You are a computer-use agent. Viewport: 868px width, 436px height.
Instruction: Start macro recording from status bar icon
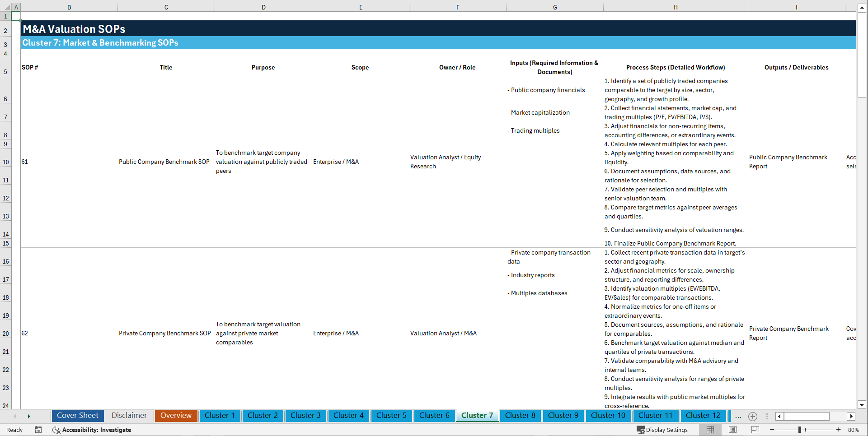[38, 430]
